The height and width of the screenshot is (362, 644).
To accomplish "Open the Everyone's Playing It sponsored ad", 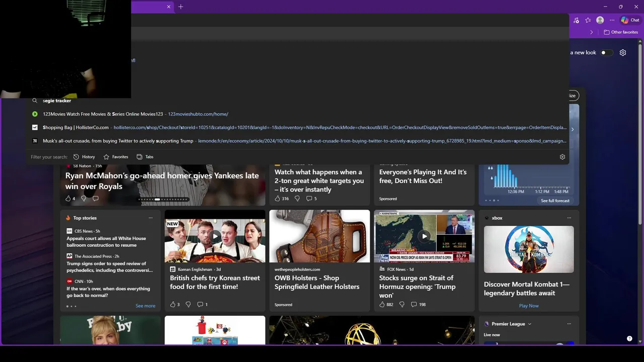I will (423, 176).
